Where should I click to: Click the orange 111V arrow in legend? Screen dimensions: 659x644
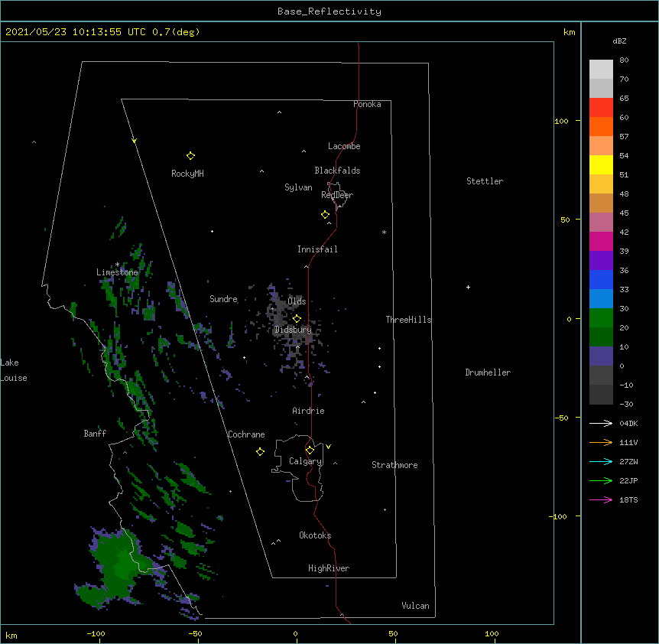point(601,443)
